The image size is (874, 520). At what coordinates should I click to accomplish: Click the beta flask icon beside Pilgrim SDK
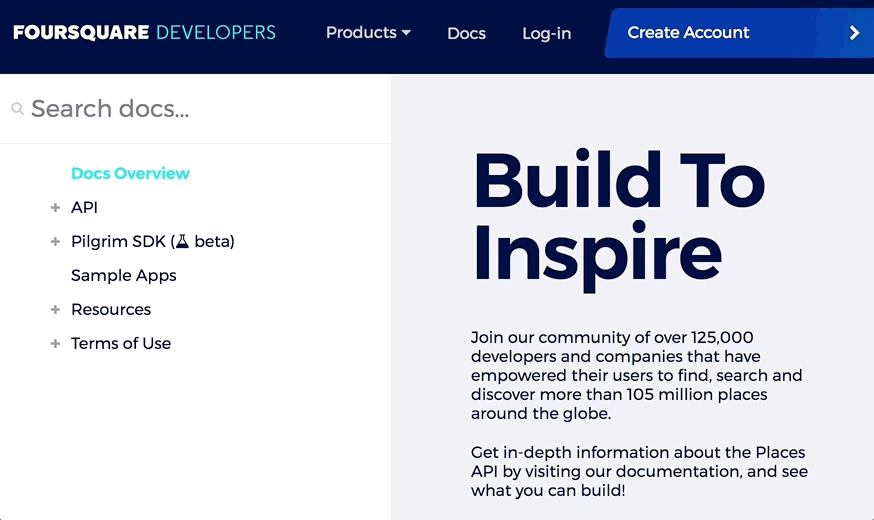click(182, 241)
